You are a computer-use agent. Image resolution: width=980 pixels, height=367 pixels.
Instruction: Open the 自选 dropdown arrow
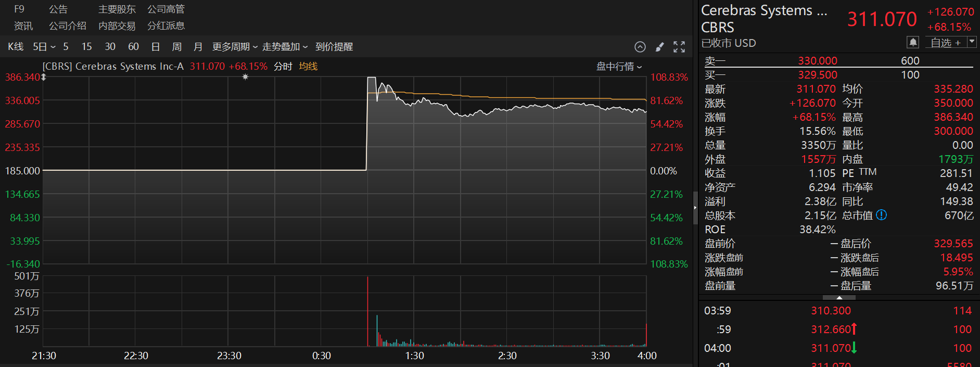[x=972, y=42]
